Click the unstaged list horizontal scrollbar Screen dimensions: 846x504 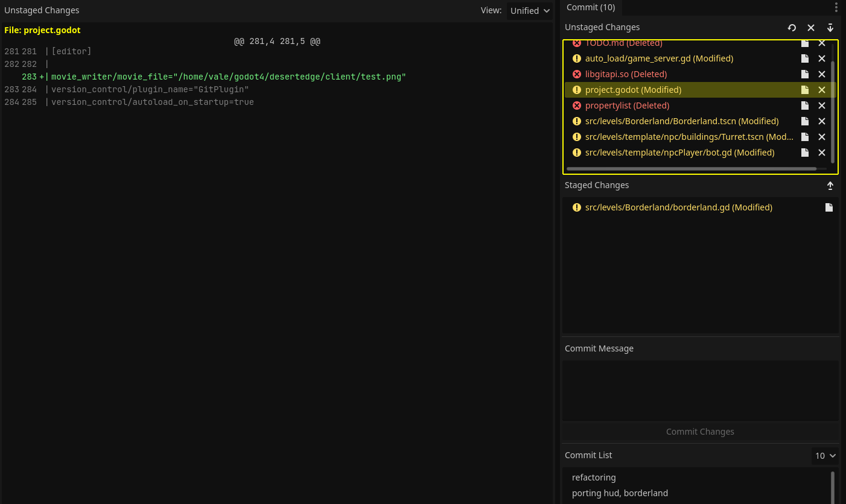point(692,169)
